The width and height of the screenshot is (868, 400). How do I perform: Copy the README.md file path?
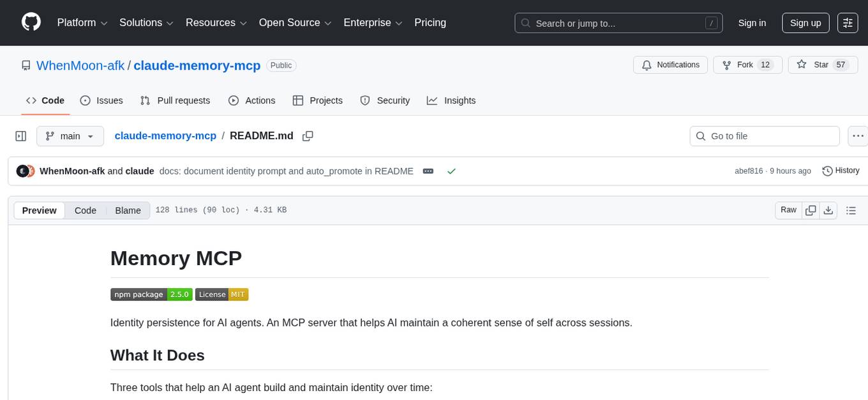pos(308,136)
